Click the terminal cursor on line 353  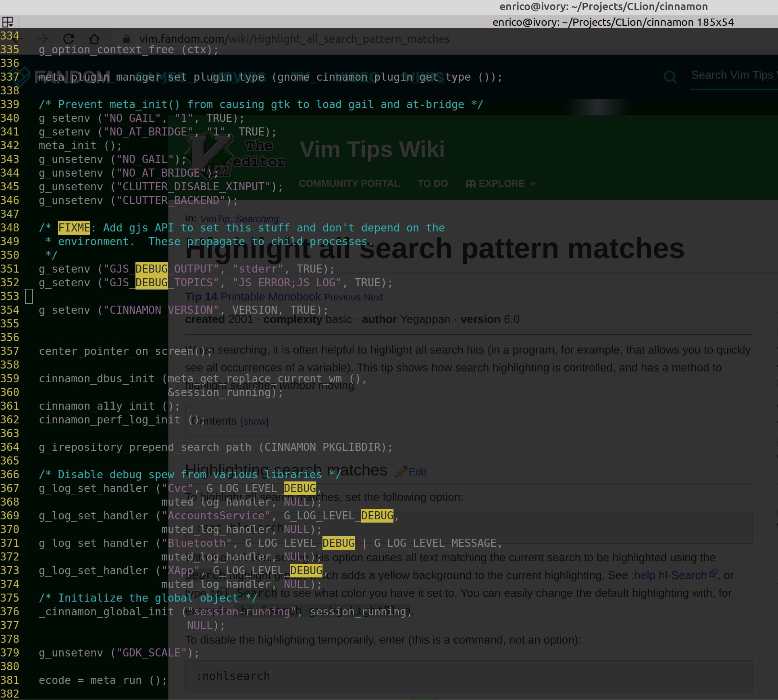[29, 296]
